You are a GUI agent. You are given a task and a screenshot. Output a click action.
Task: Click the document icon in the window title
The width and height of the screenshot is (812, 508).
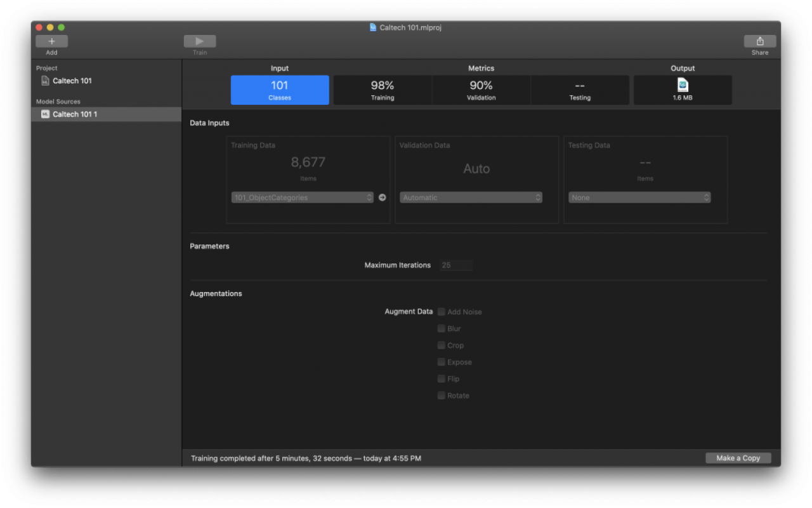[x=373, y=27]
